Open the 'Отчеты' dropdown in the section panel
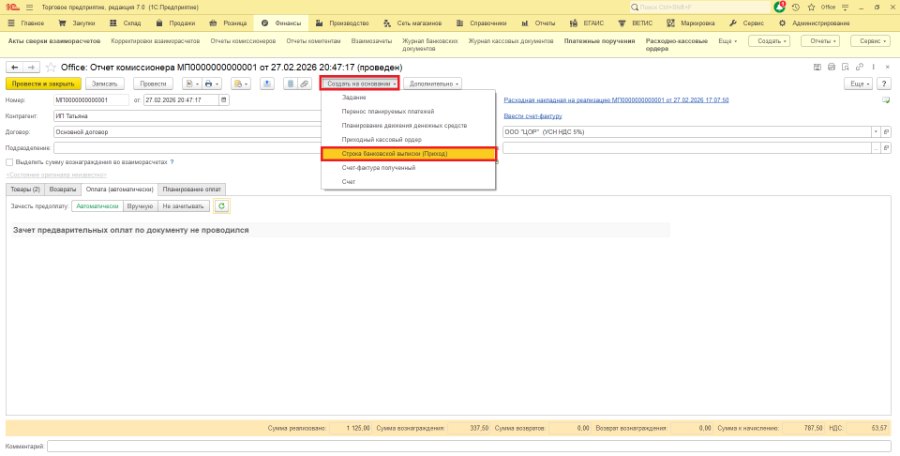The width and height of the screenshot is (900, 456). point(820,41)
